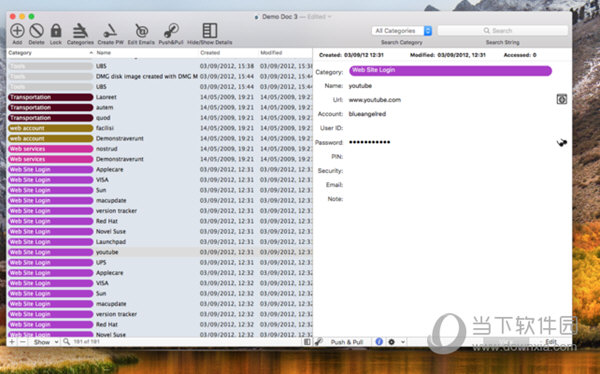This screenshot has width=600, height=374.
Task: Click the '181 of 181' count text
Action: [x=86, y=341]
